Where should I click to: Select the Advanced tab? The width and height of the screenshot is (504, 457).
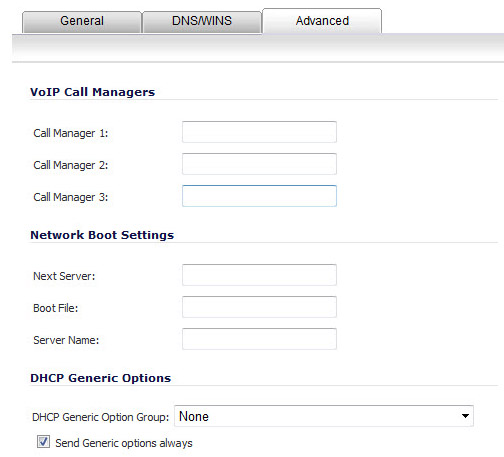coord(322,21)
